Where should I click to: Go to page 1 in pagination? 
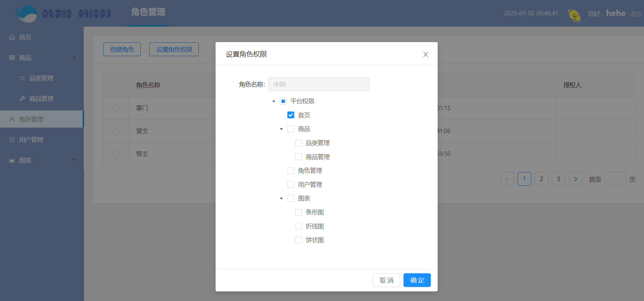coord(524,179)
